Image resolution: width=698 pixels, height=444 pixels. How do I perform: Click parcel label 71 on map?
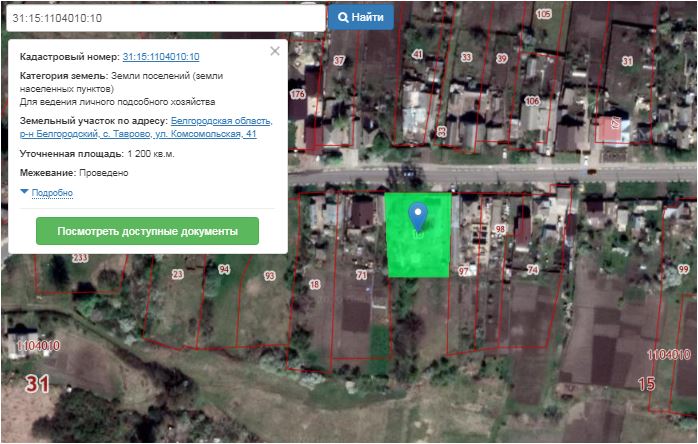tap(361, 275)
